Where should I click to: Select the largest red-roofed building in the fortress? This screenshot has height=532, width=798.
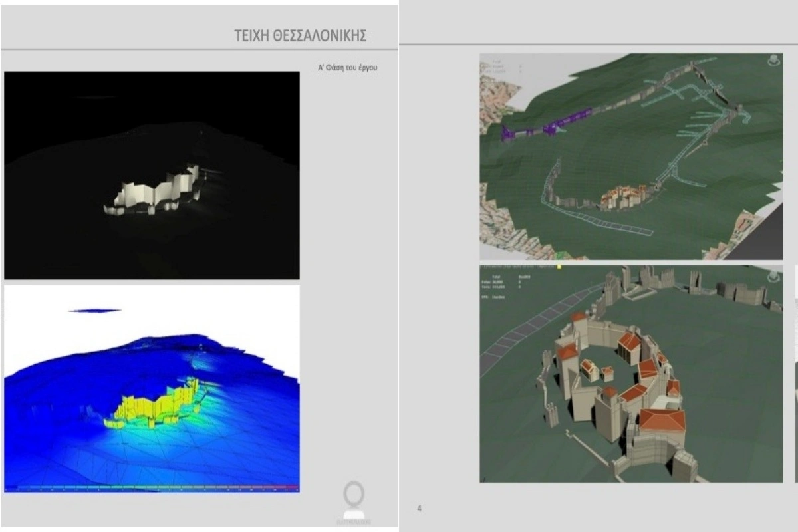click(662, 421)
